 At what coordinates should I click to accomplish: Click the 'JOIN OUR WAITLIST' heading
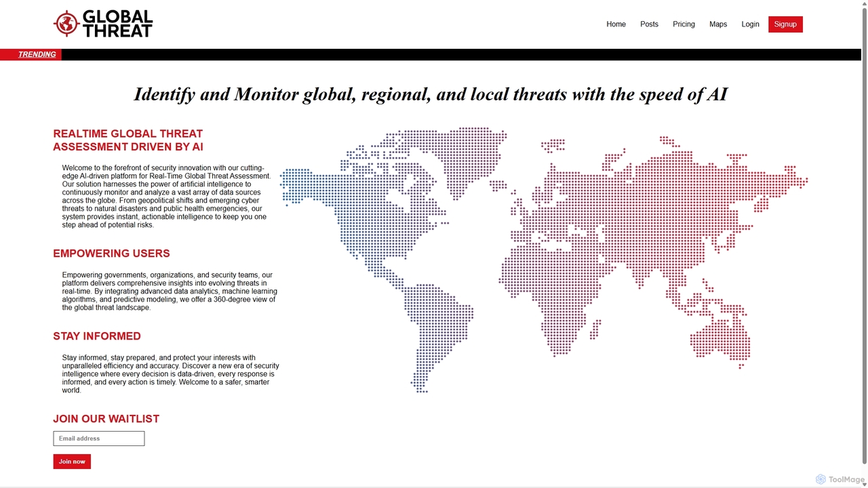[x=106, y=419]
